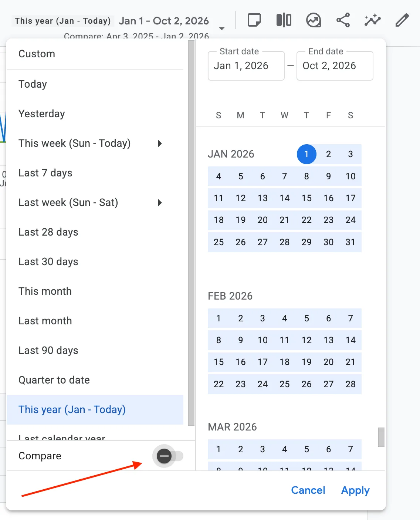Expand This week (Sun - Today) submenu arrow
420x520 pixels.
coord(160,143)
